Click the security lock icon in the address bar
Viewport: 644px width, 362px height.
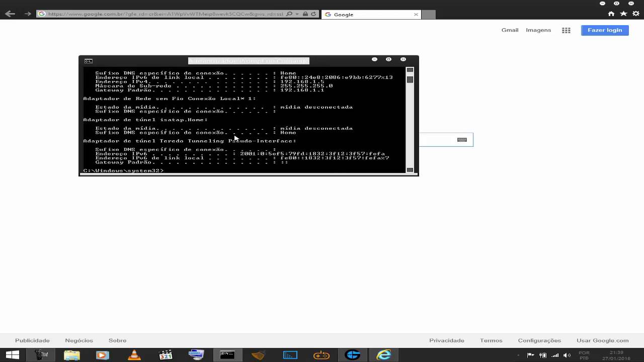(x=305, y=14)
